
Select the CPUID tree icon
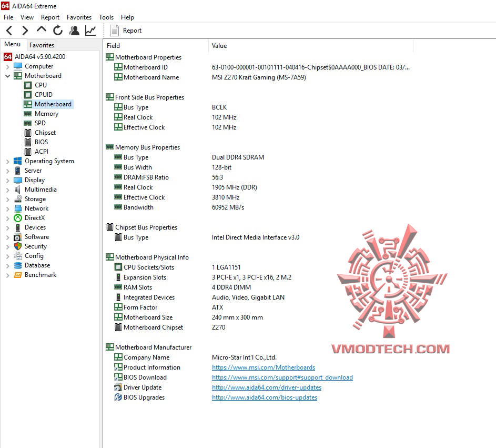[28, 95]
